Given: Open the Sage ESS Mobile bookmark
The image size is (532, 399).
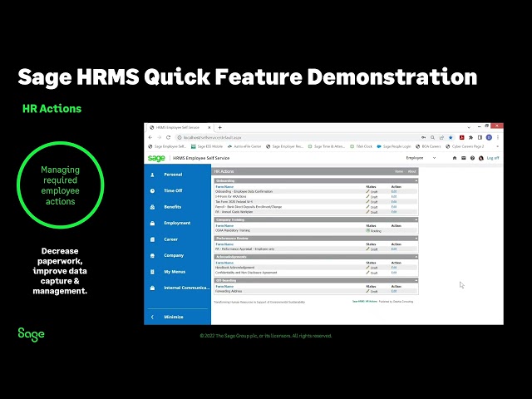Looking at the screenshot, I should [207, 146].
